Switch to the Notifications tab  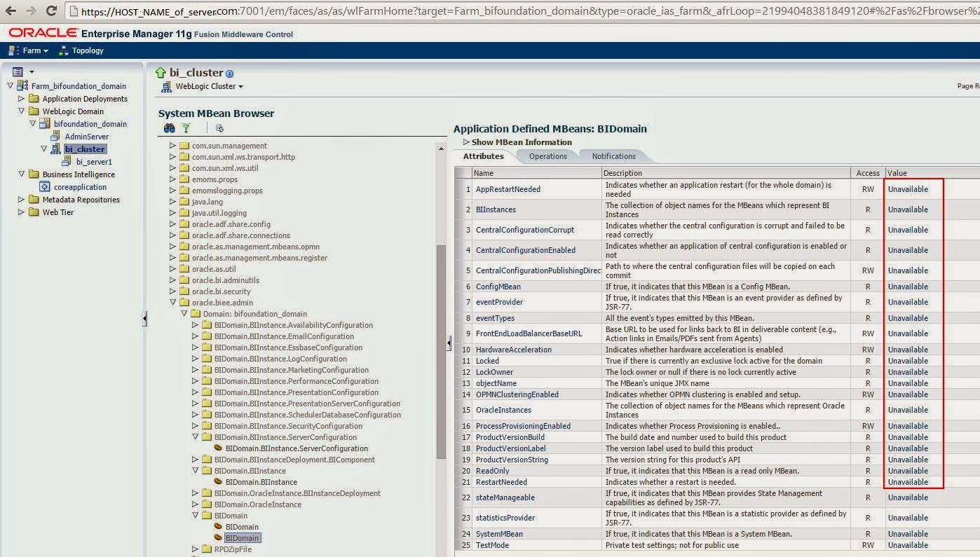point(614,156)
